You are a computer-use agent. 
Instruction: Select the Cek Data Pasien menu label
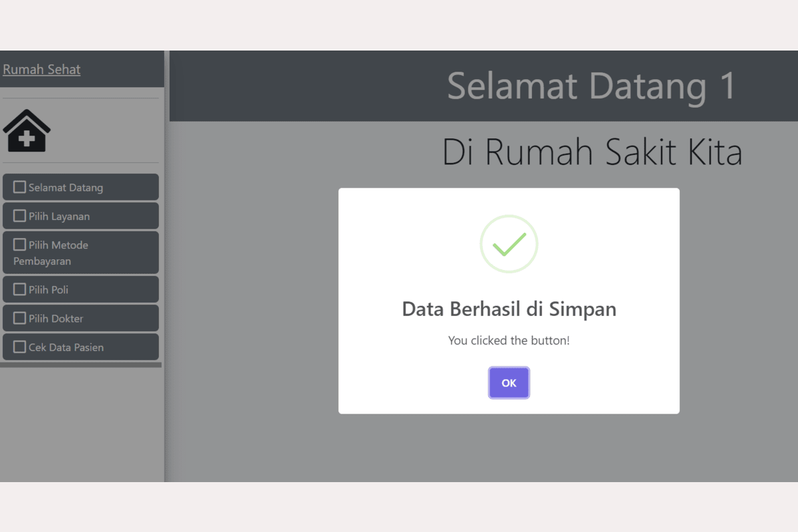[x=66, y=347]
